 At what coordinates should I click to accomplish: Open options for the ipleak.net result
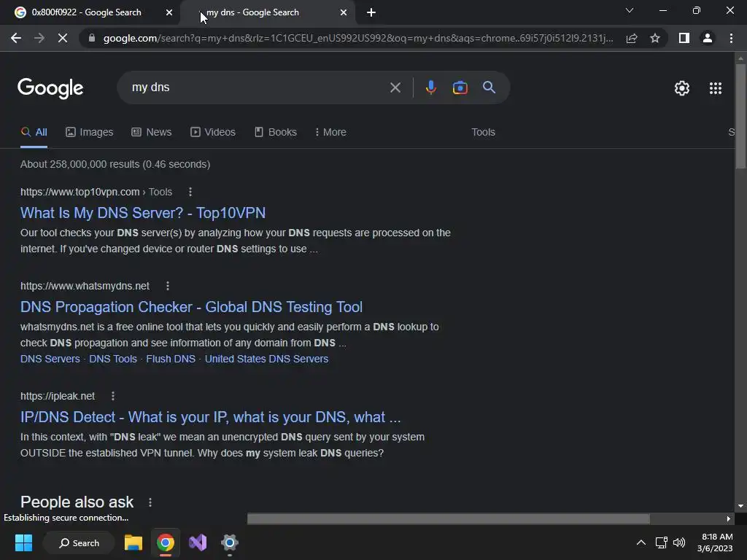tap(113, 396)
